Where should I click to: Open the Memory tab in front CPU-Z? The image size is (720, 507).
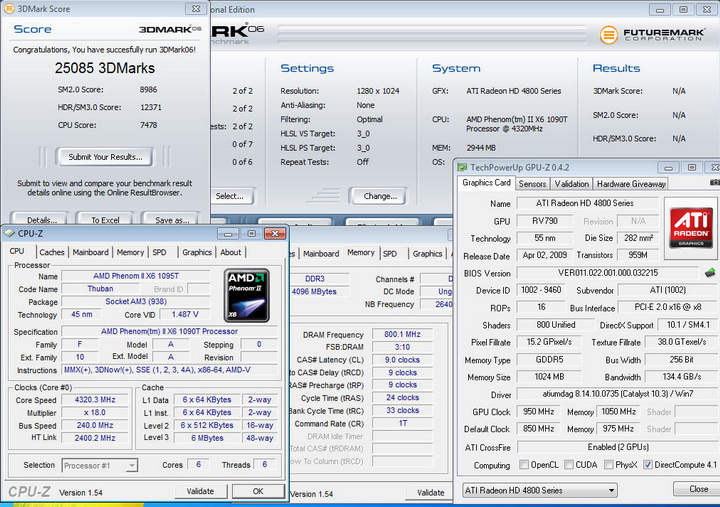(x=130, y=252)
